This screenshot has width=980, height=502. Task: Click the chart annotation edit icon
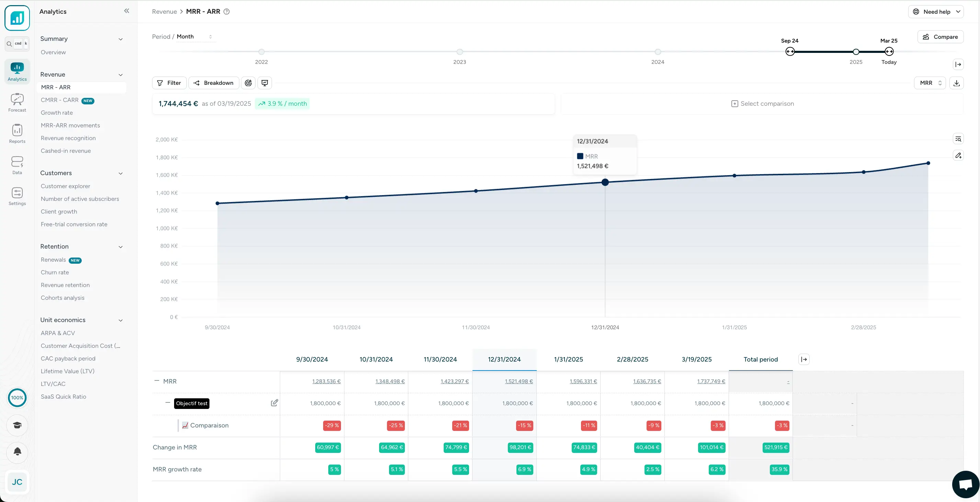click(958, 155)
